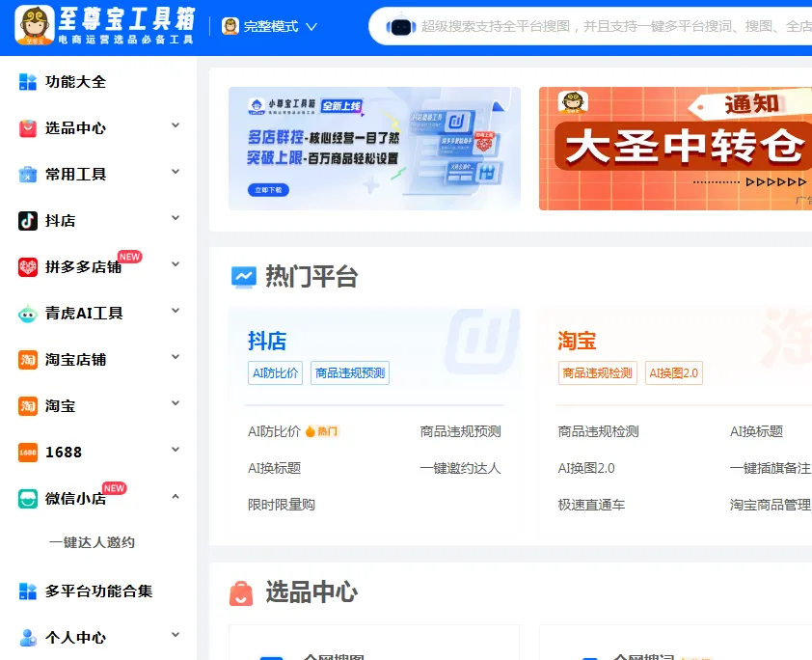Open 商品违规检测 link in 淘宝 list
Screen dimensions: 812x660
598,431
